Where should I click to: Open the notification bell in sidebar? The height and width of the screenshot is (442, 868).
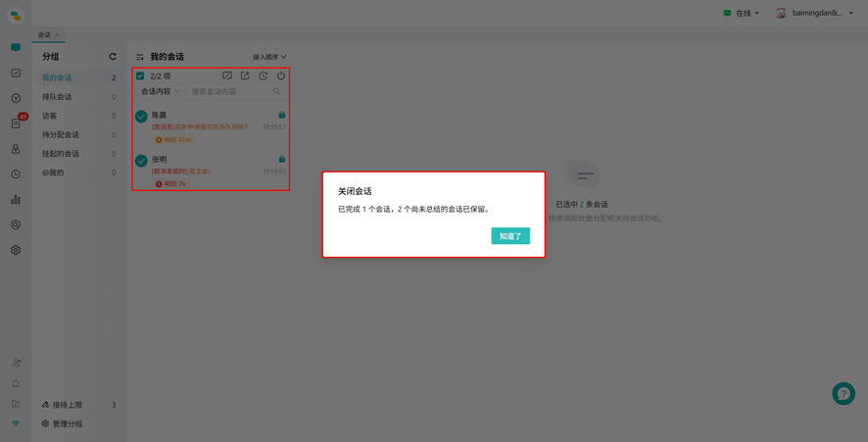(16, 383)
